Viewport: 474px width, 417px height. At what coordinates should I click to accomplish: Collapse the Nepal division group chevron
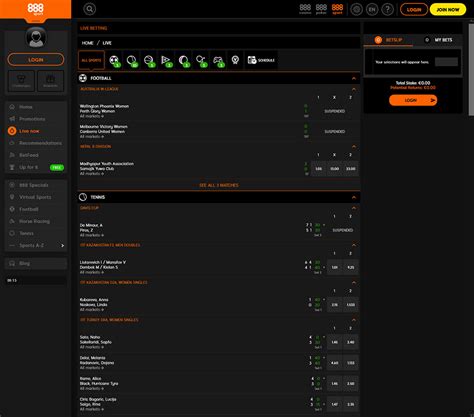point(354,147)
